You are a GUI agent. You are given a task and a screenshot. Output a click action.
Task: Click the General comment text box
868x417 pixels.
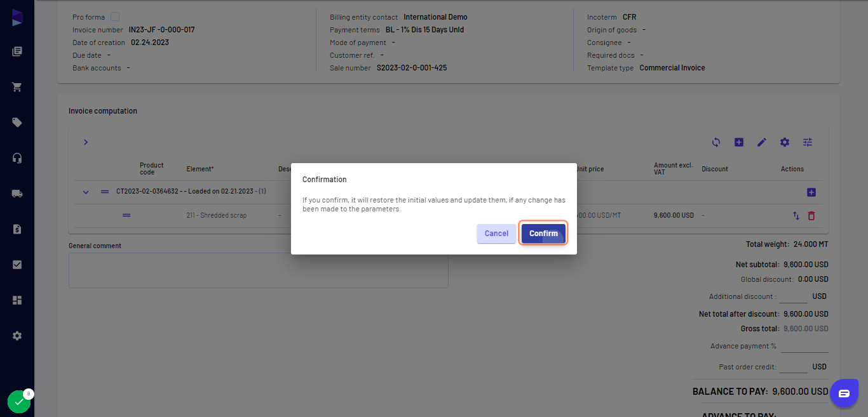259,270
